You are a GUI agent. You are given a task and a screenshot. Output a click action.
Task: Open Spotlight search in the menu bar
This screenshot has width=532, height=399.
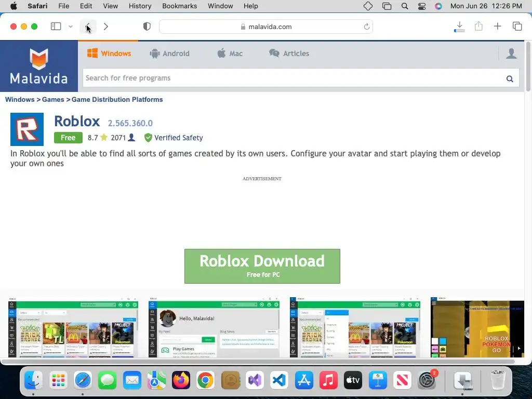(x=404, y=6)
